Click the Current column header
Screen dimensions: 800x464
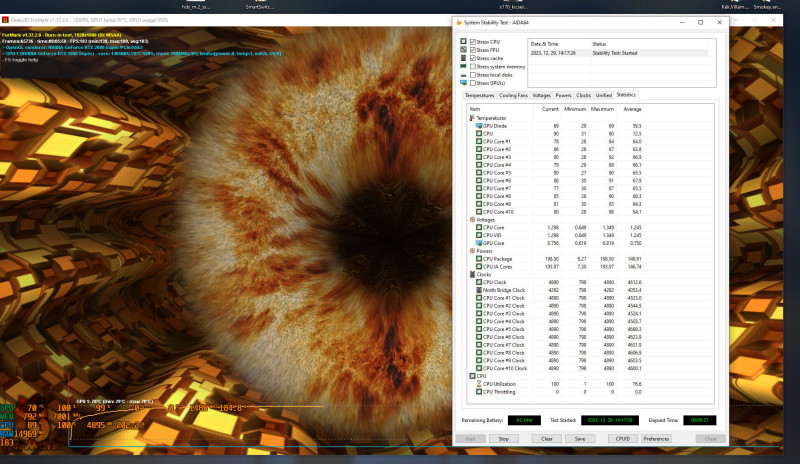pyautogui.click(x=547, y=109)
